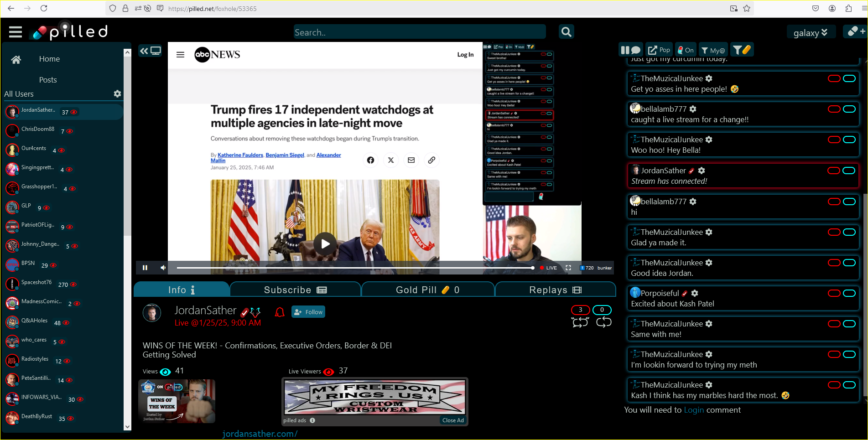
Task: Click the search magnifier button
Action: [x=566, y=32]
